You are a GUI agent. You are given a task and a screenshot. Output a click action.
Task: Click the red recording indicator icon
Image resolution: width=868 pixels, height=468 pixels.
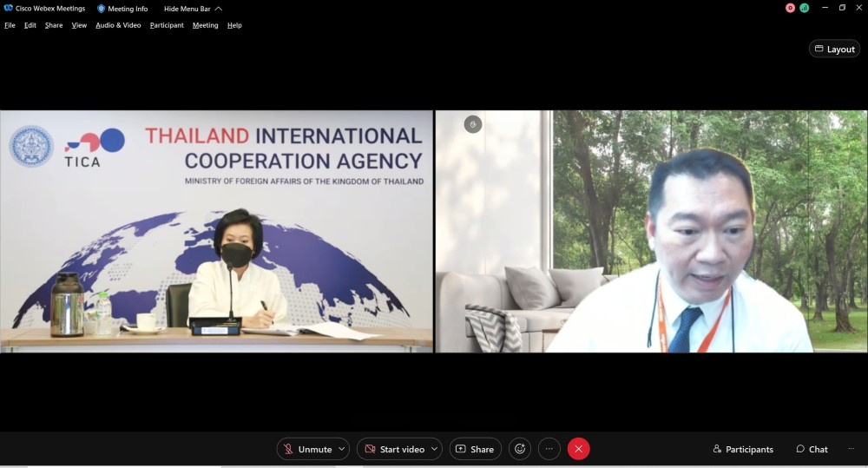(x=790, y=8)
